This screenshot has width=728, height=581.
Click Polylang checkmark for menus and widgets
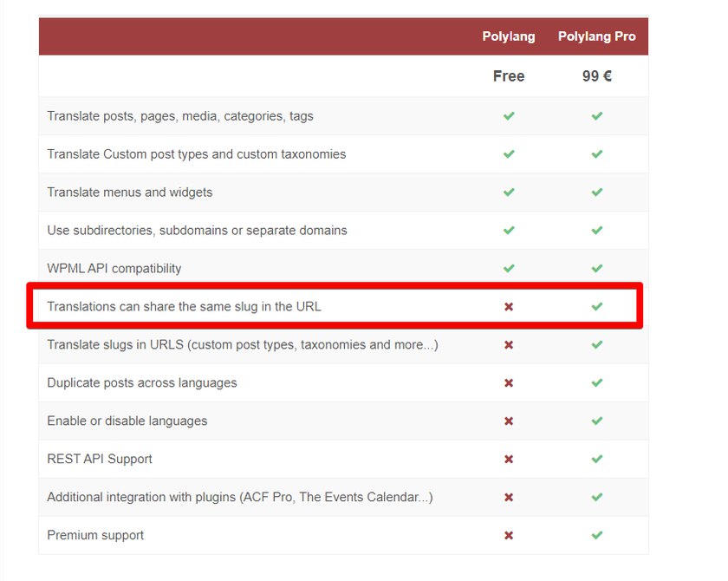[x=509, y=192]
